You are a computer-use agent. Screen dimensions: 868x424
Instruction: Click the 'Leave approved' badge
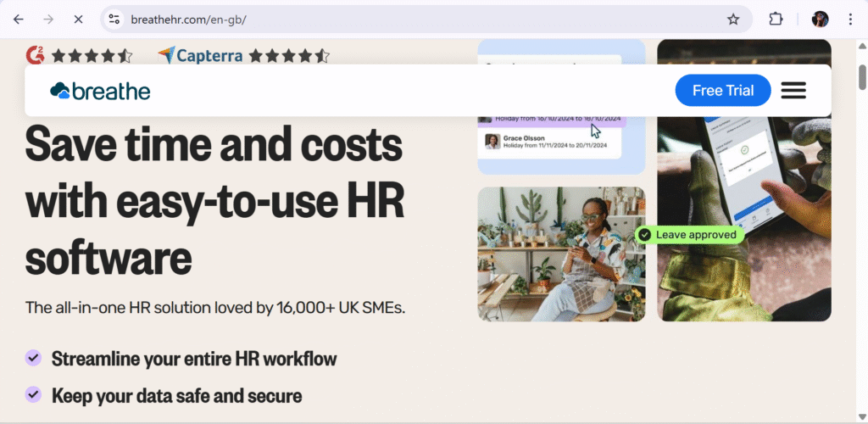(689, 235)
